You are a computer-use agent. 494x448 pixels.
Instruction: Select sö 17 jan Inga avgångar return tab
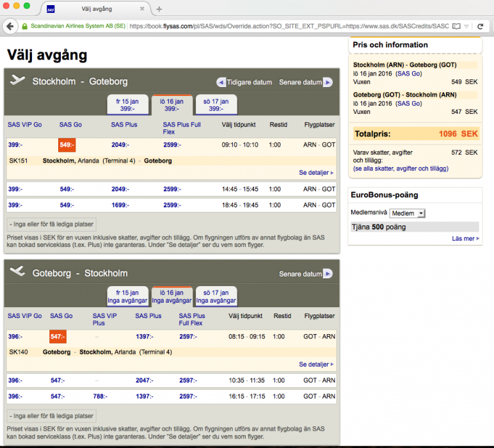216,296
